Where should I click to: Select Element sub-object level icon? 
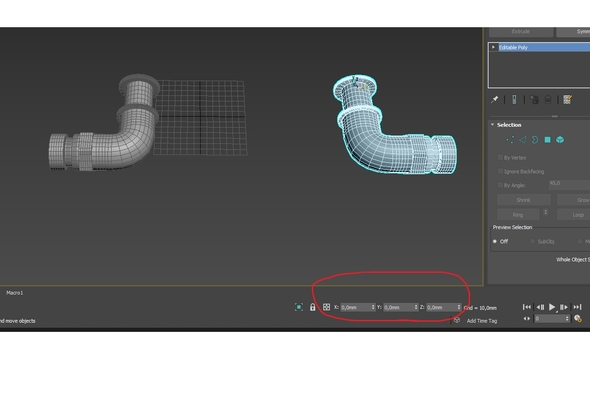tap(560, 140)
